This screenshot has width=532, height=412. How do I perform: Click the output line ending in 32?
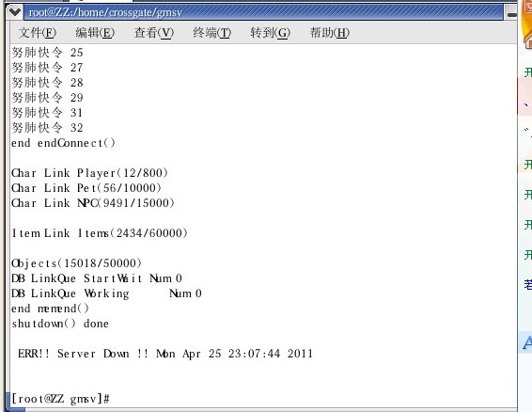(48, 128)
